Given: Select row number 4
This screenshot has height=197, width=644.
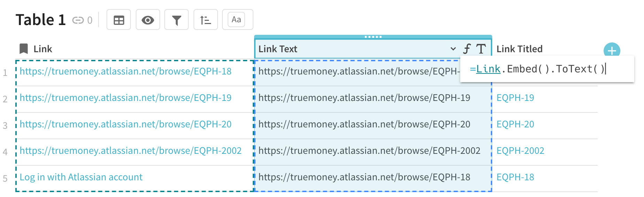Looking at the screenshot, I should tap(5, 152).
